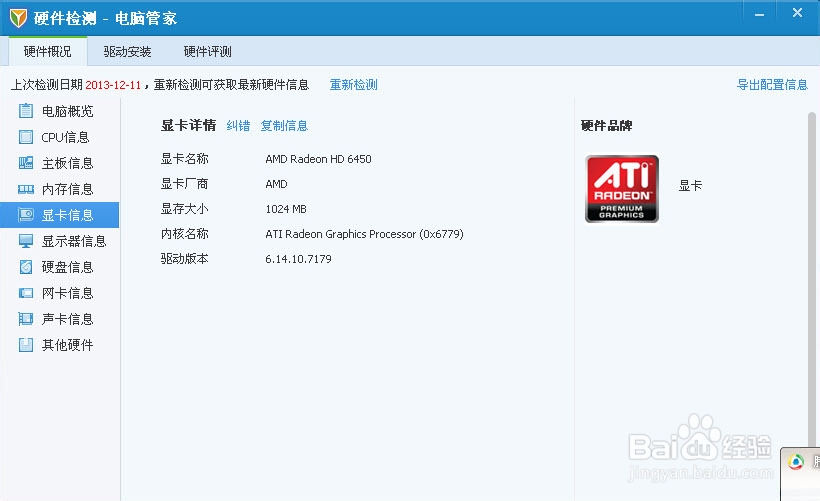Click the 重新检测 link
The height and width of the screenshot is (501, 820).
click(354, 85)
